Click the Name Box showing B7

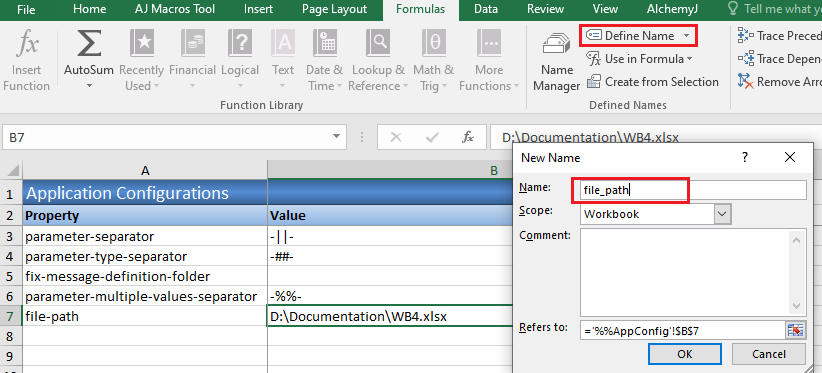pos(167,137)
